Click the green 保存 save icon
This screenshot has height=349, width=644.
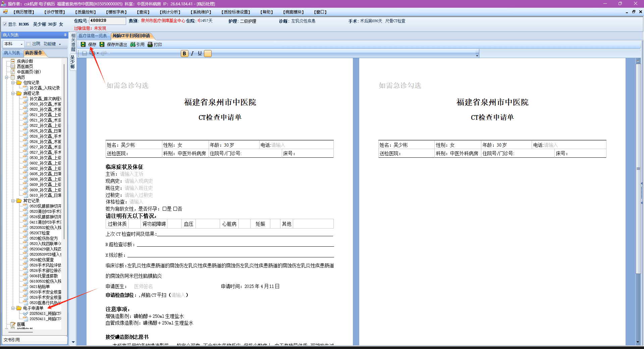[83, 44]
